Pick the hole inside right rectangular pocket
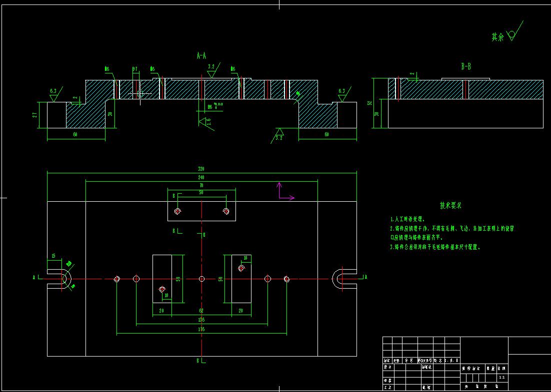 (241, 269)
